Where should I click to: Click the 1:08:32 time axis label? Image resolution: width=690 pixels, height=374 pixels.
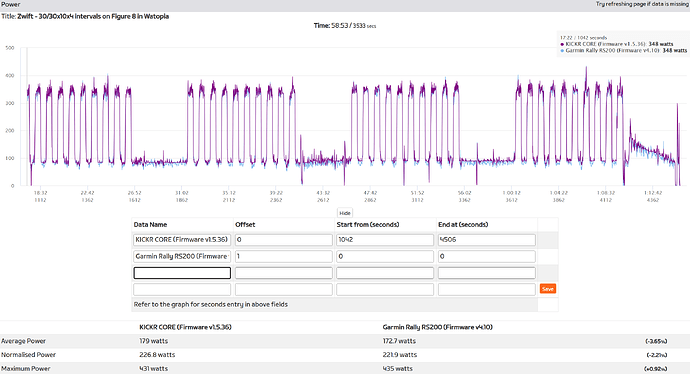[606, 193]
